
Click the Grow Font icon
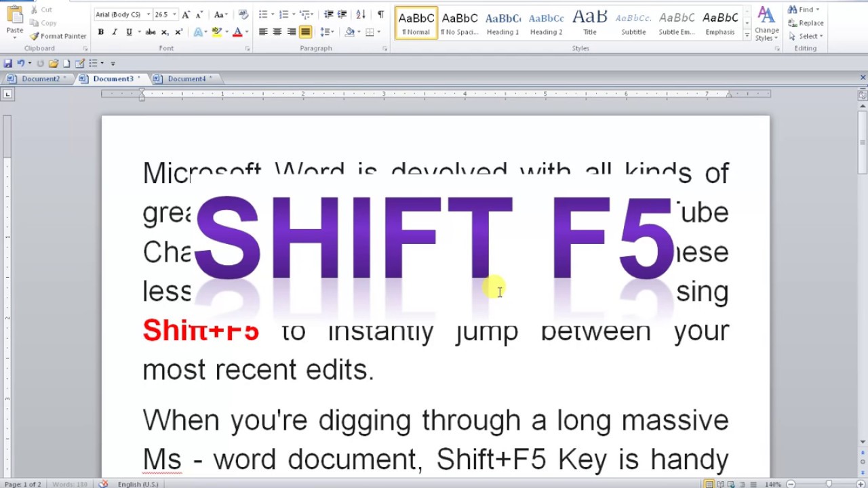point(186,14)
